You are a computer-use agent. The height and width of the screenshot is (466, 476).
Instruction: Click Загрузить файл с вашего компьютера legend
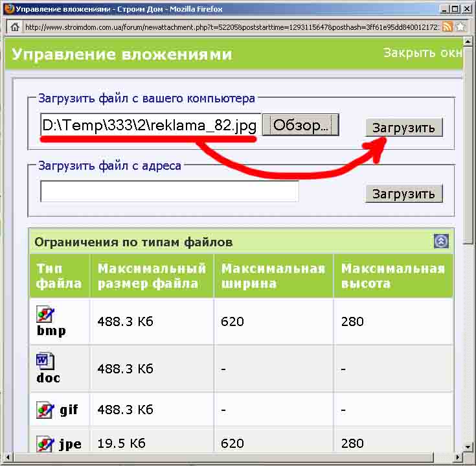click(x=146, y=99)
